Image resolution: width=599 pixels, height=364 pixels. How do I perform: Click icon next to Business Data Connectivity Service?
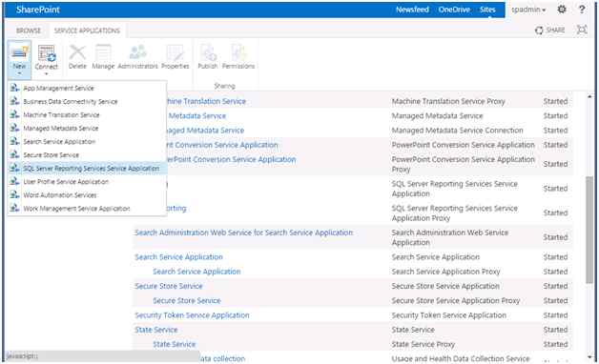14,102
